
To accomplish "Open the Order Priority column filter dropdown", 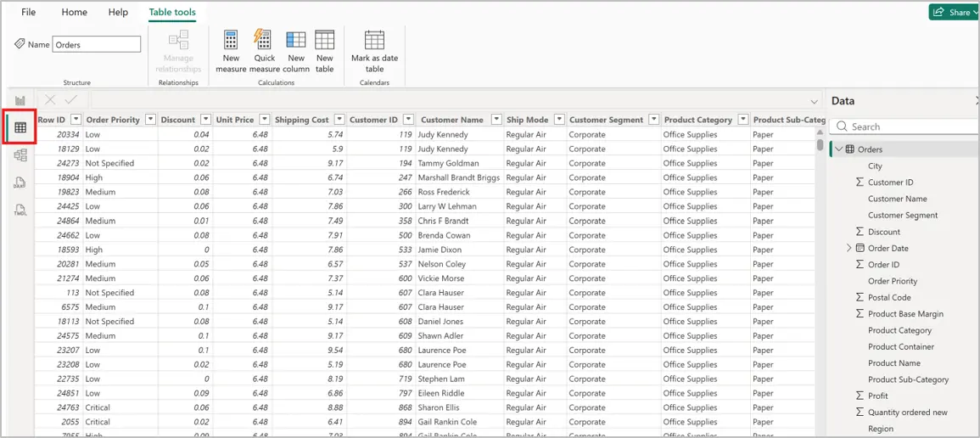I will click(151, 120).
